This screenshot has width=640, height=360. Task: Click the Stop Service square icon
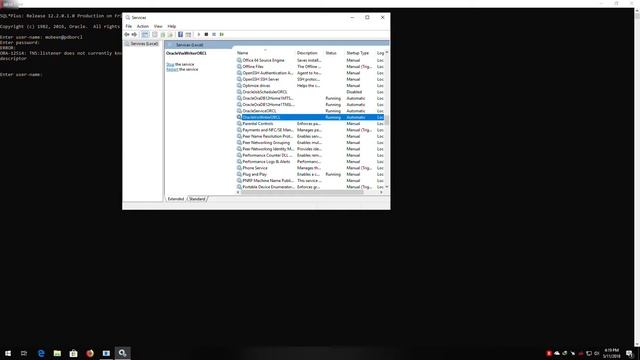(x=206, y=35)
